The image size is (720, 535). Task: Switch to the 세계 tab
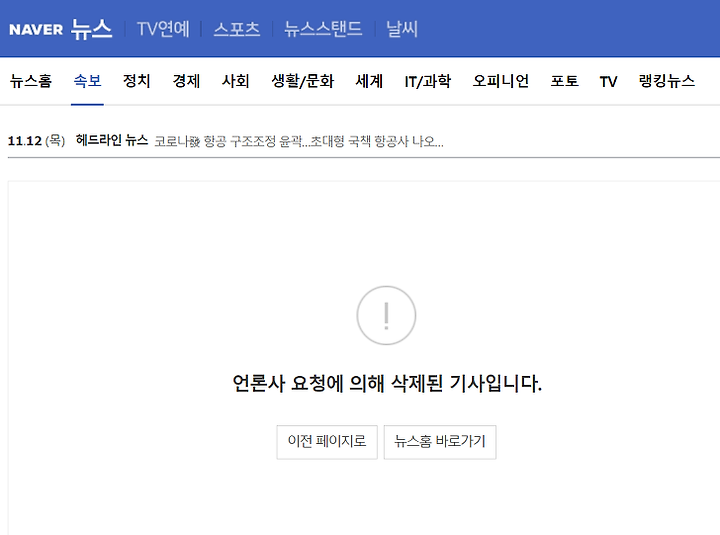point(369,81)
